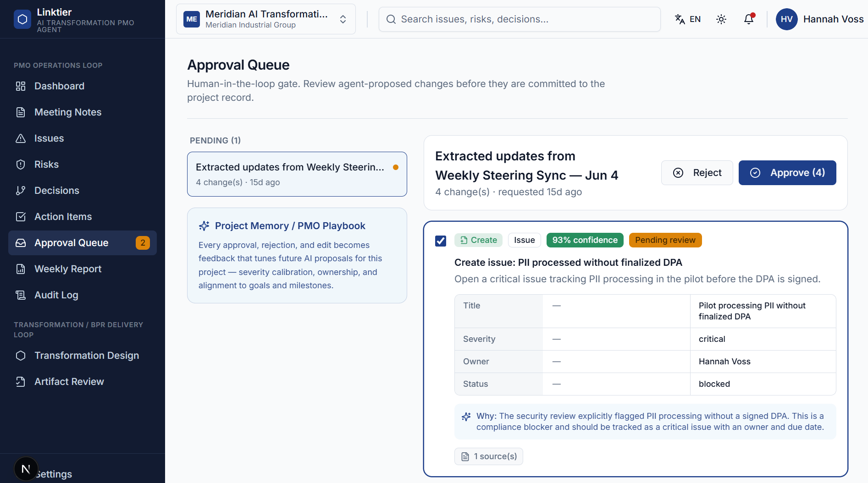Click the Project Memory / PMO Playbook heading
868x483 pixels.
pos(290,226)
